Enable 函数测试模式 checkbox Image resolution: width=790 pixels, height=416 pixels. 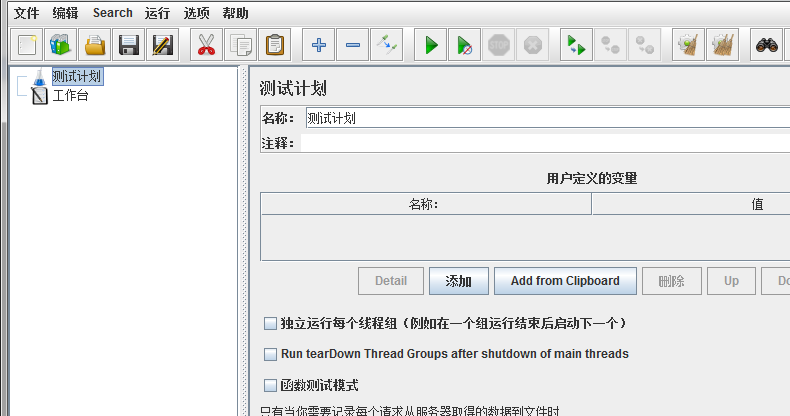click(x=270, y=386)
